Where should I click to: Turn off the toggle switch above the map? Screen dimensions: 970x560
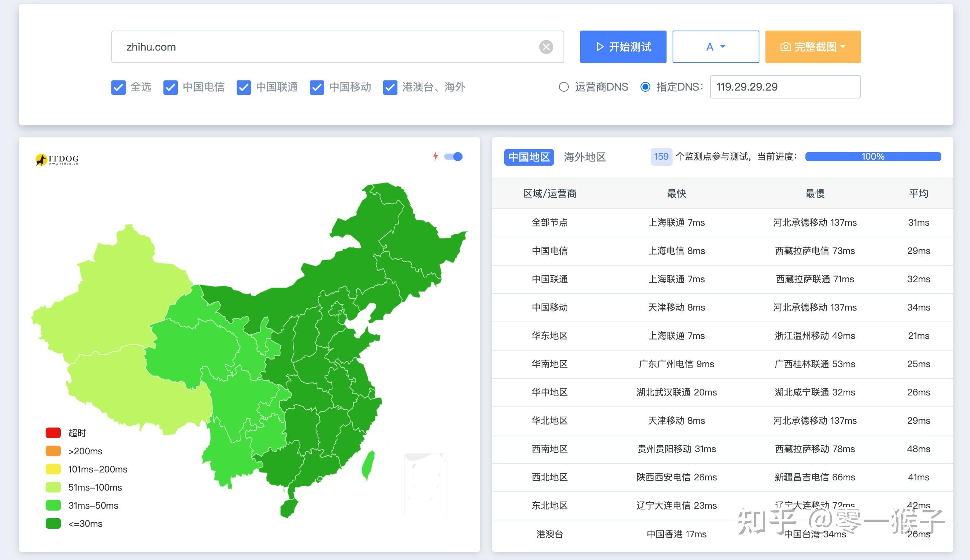click(x=454, y=156)
